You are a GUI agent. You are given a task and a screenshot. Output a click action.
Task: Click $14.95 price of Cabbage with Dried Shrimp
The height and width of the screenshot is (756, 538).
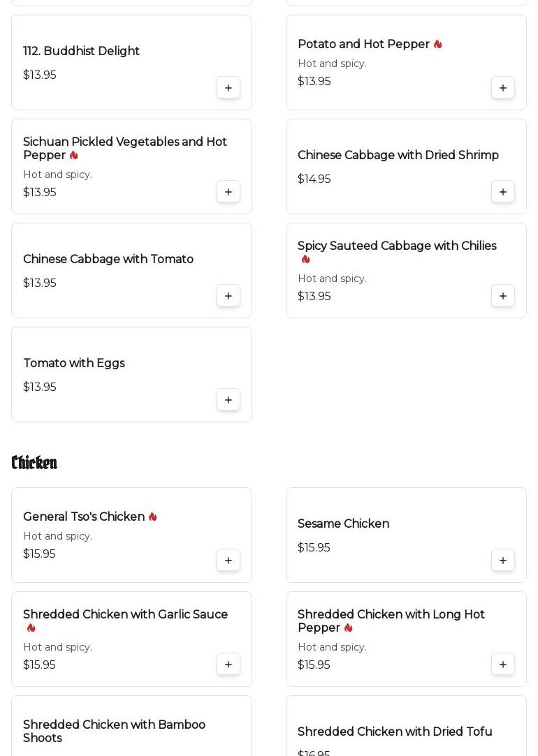(314, 179)
